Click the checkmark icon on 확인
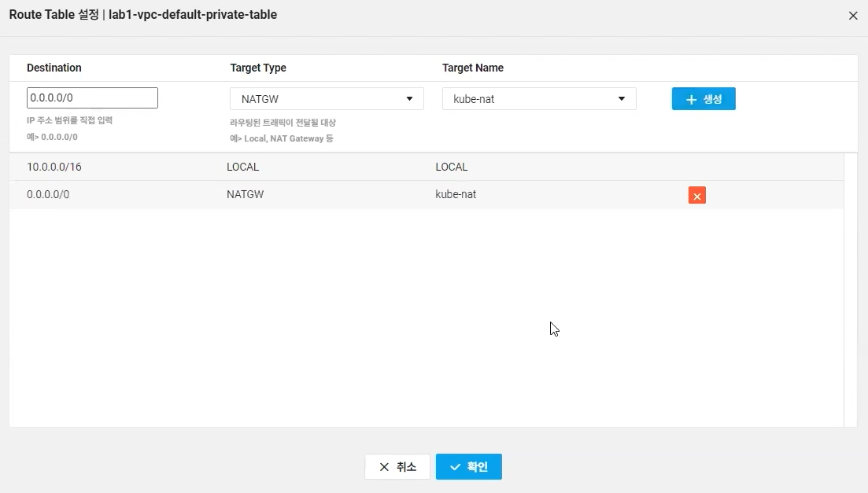The height and width of the screenshot is (493, 868). pos(455,467)
